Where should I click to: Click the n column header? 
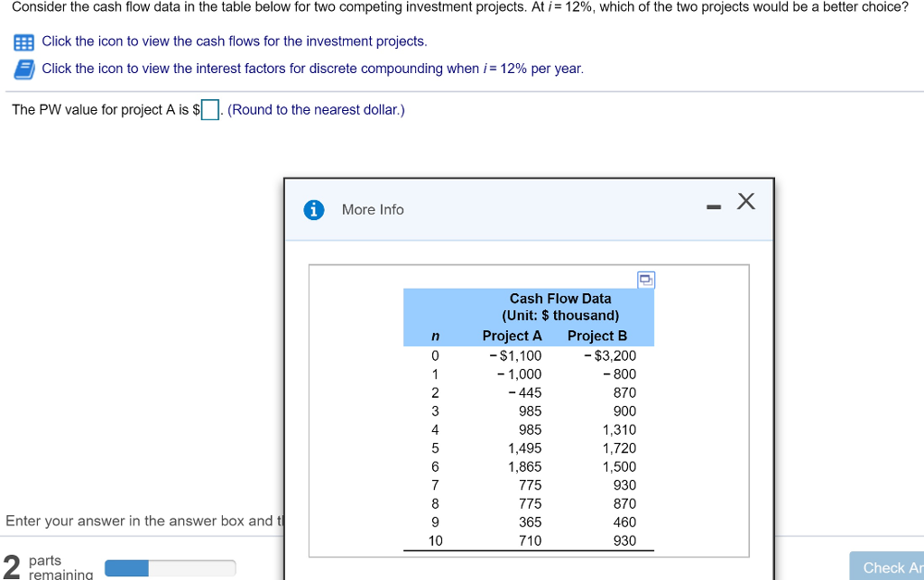coord(436,336)
